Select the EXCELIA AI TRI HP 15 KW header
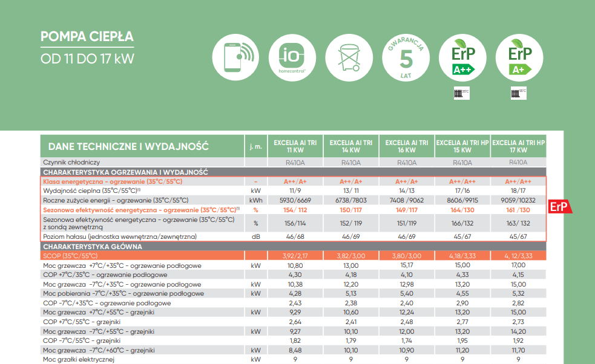 point(462,146)
